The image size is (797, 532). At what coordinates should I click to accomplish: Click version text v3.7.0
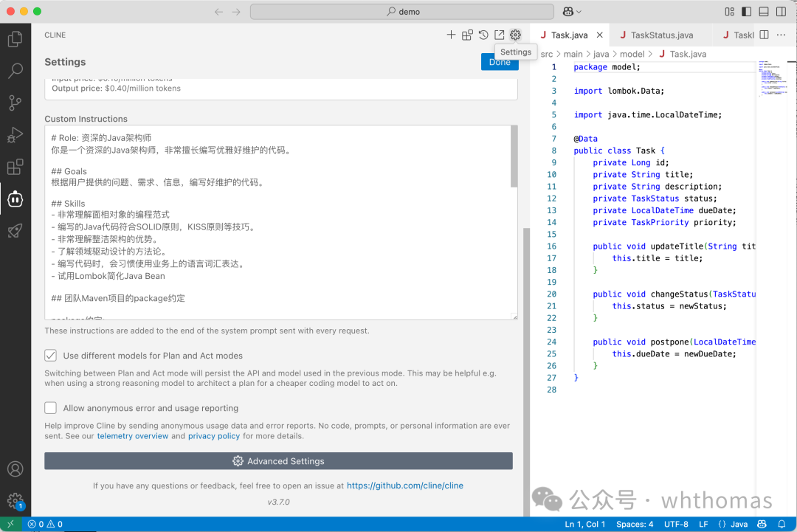click(278, 502)
